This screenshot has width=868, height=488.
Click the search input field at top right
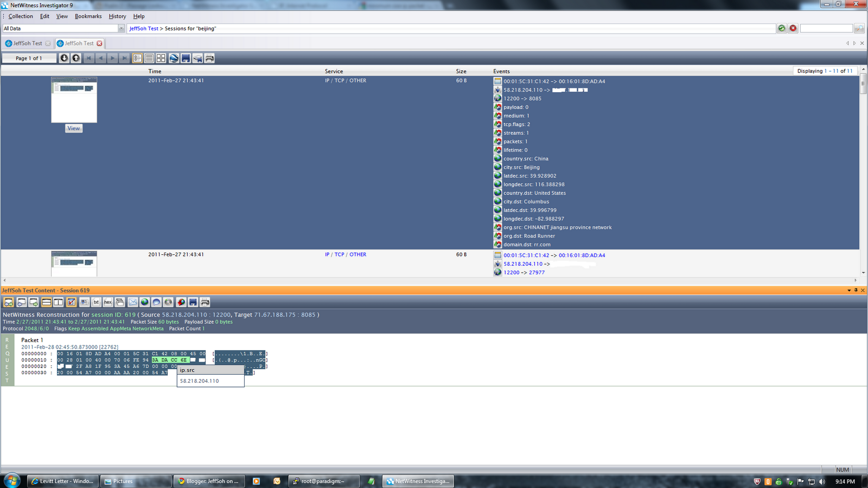pos(826,28)
